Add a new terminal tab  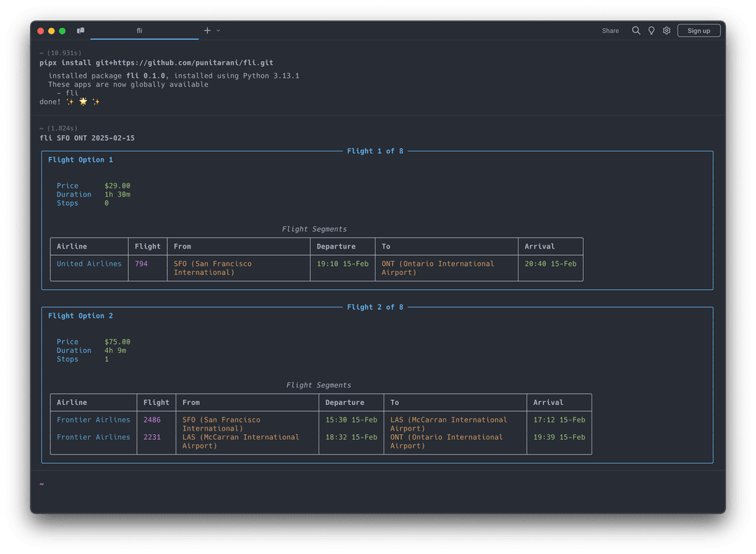pos(207,30)
